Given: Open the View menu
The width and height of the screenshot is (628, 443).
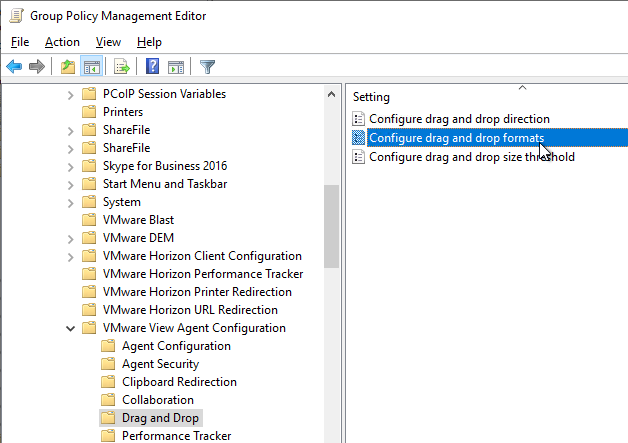Looking at the screenshot, I should coord(108,42).
